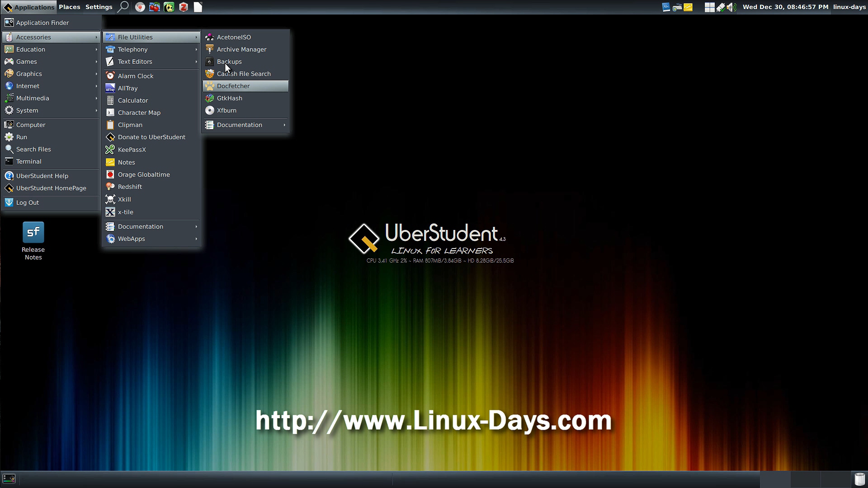
Task: Click the magnifier search icon in top panel
Action: [123, 7]
